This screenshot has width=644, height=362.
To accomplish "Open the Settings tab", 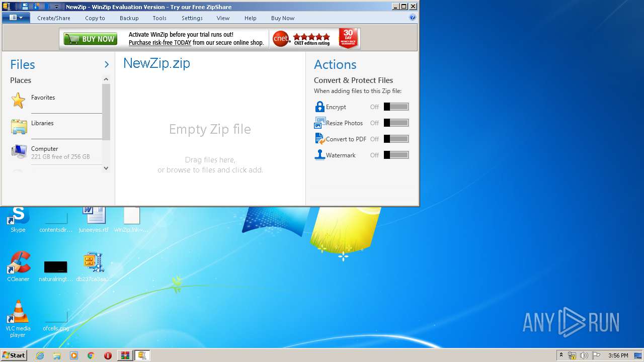I will (x=192, y=18).
